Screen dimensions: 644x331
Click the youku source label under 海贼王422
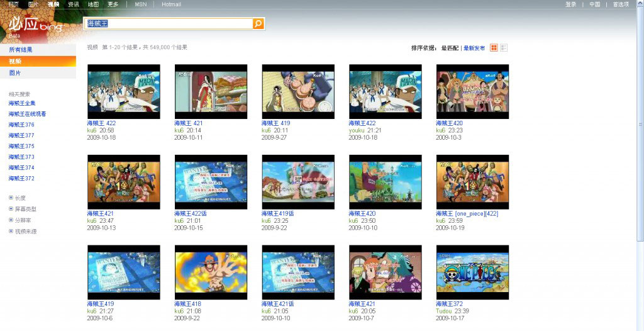click(356, 130)
